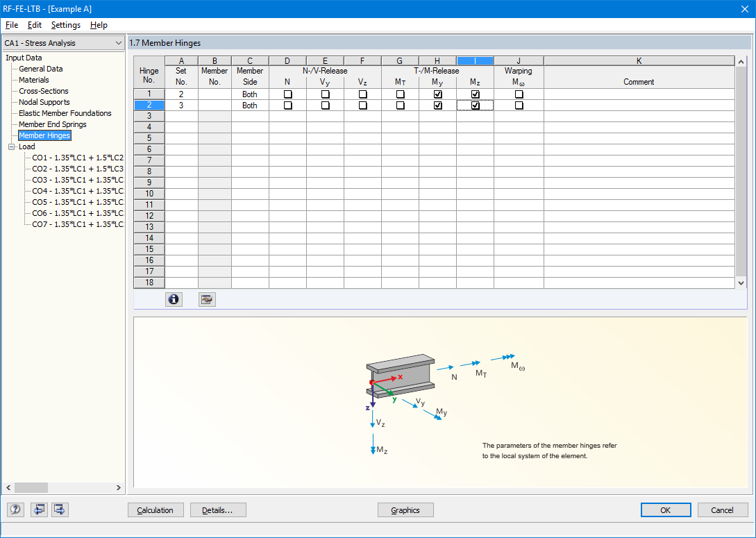Click Member Side cell 'Both' in hinge 2
756x538 pixels.
[250, 105]
